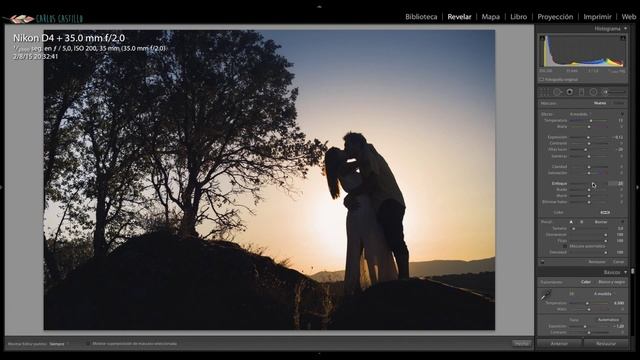640x360 pixels.
Task: Adjust the brush Contraste slider
Action: [589, 144]
